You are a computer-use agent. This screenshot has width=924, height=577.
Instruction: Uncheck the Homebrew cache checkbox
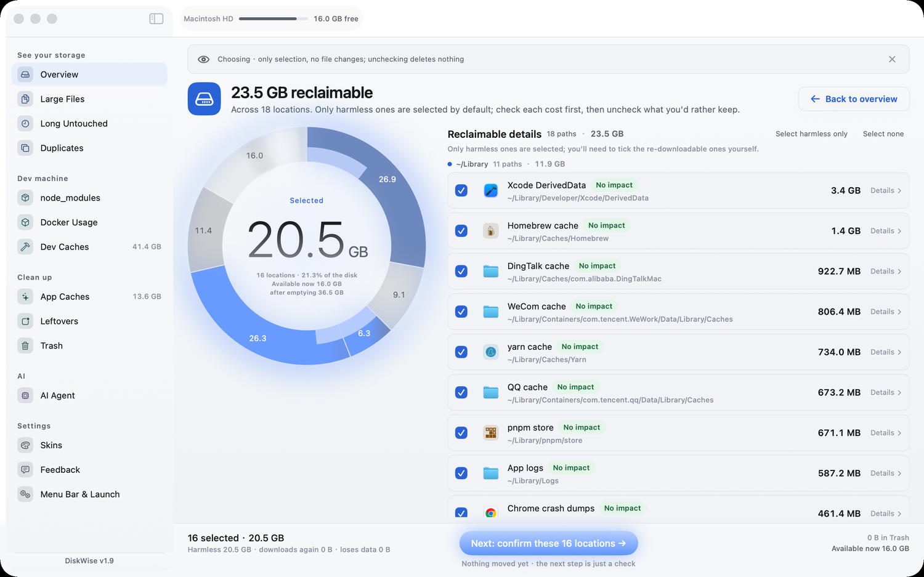click(x=461, y=231)
